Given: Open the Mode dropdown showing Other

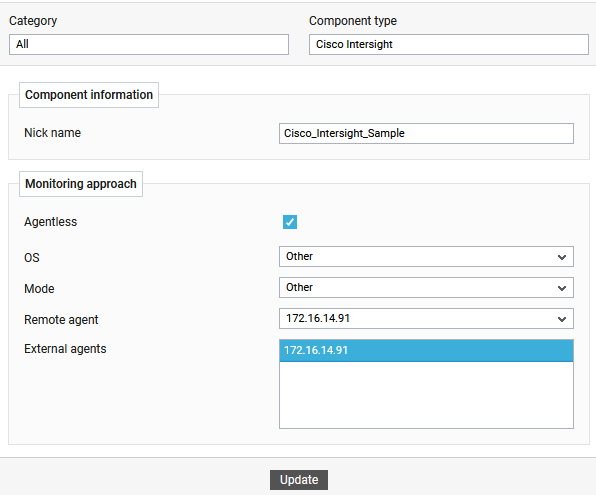Looking at the screenshot, I should pyautogui.click(x=426, y=287).
